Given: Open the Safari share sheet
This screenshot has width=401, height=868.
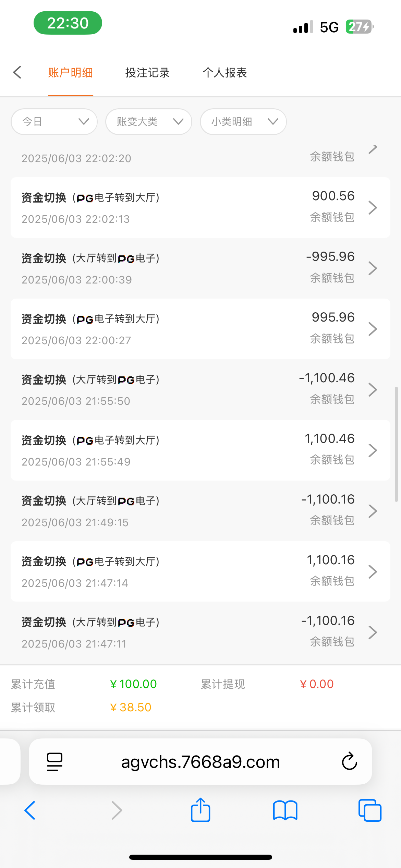Looking at the screenshot, I should [200, 810].
